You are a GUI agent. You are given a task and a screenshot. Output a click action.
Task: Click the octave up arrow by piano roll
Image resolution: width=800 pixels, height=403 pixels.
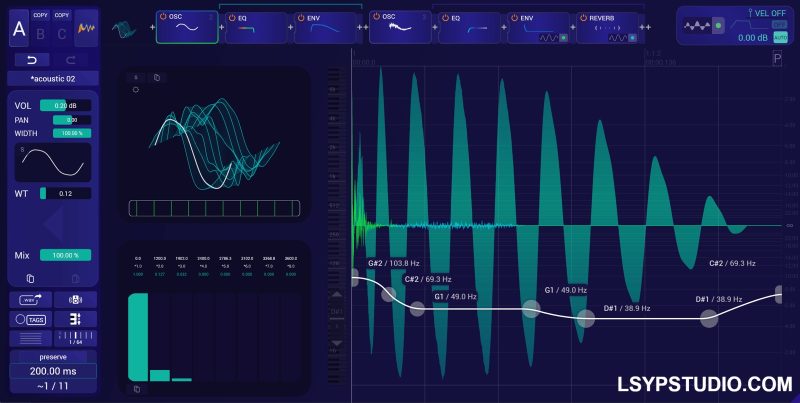tap(337, 295)
